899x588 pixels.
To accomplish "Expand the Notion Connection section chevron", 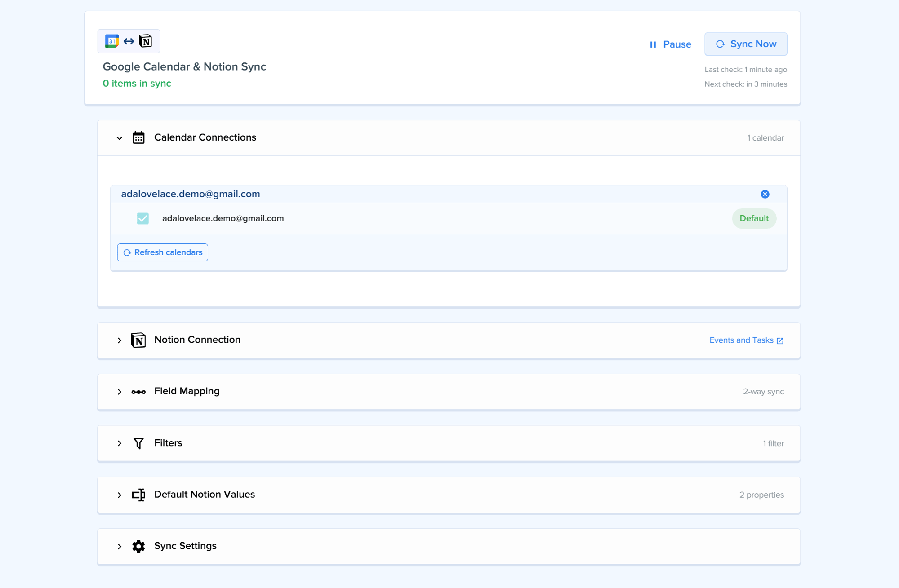I will coord(119,340).
